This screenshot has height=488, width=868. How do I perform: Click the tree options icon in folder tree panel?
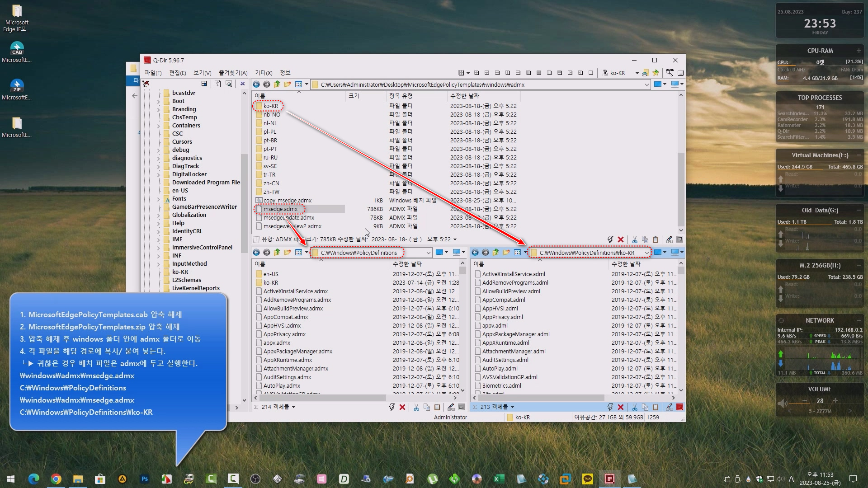(146, 84)
